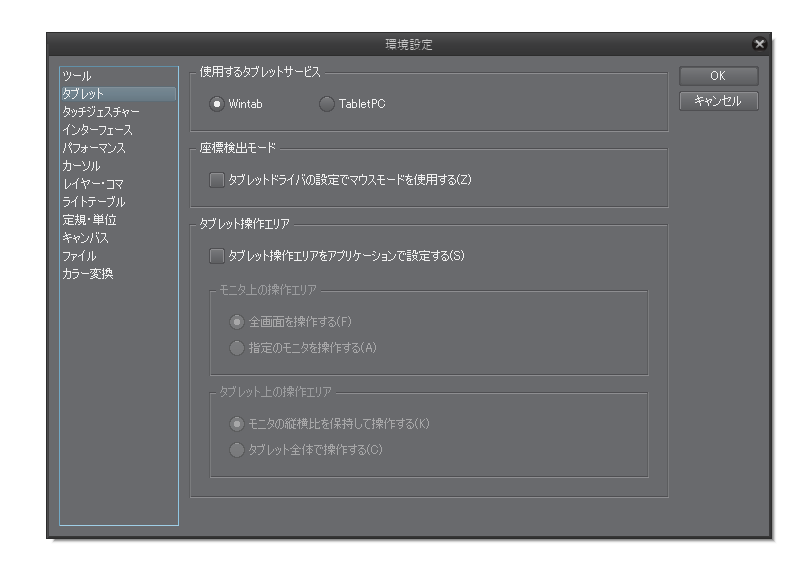Switch to カラー変換 settings
The height and width of the screenshot is (580, 809).
tap(87, 274)
